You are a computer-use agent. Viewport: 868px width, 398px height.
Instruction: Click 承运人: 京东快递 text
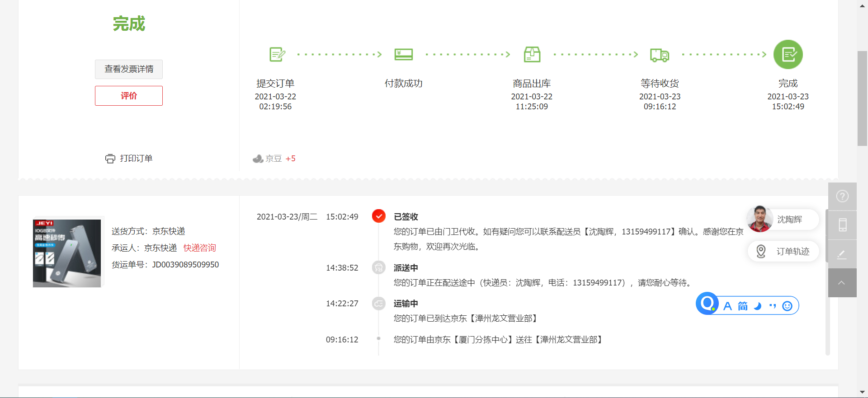144,248
